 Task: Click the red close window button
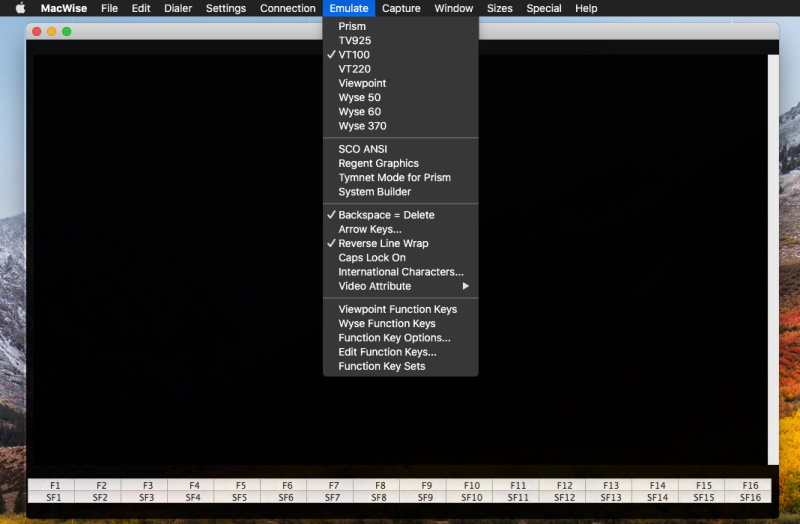point(37,32)
